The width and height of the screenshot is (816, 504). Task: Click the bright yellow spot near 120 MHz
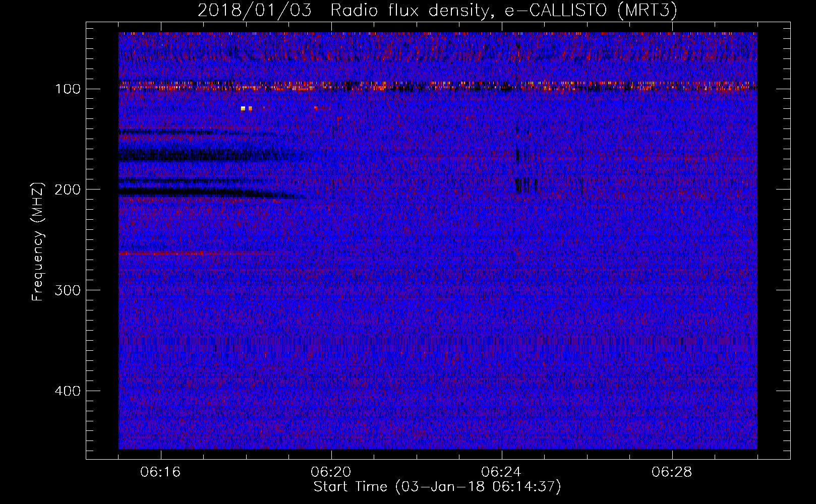tap(243, 108)
